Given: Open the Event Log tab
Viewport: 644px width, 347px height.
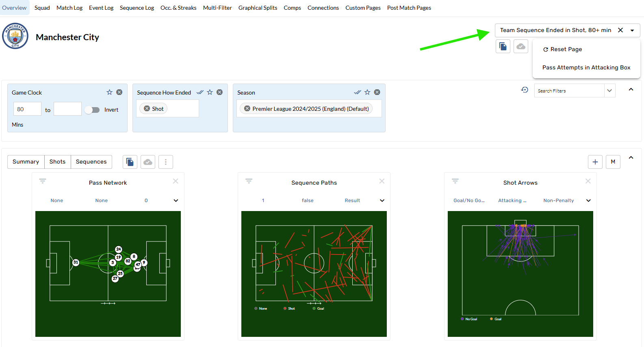Looking at the screenshot, I should pos(101,8).
